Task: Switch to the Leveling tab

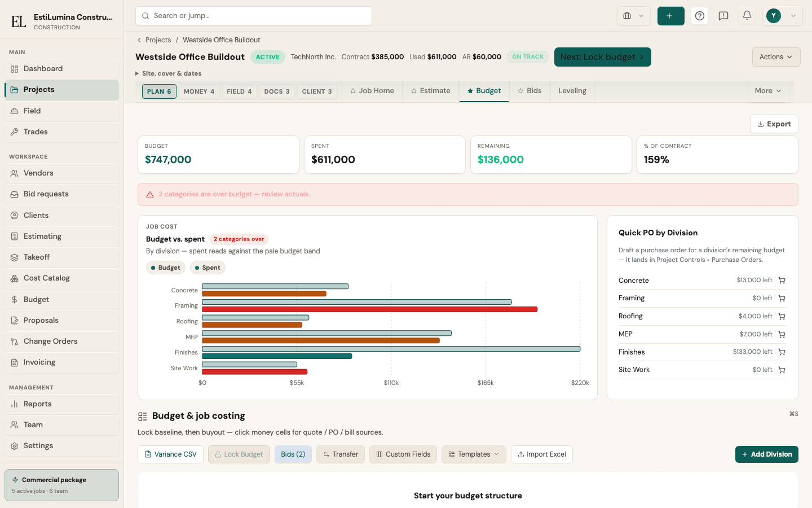Action: click(x=572, y=91)
